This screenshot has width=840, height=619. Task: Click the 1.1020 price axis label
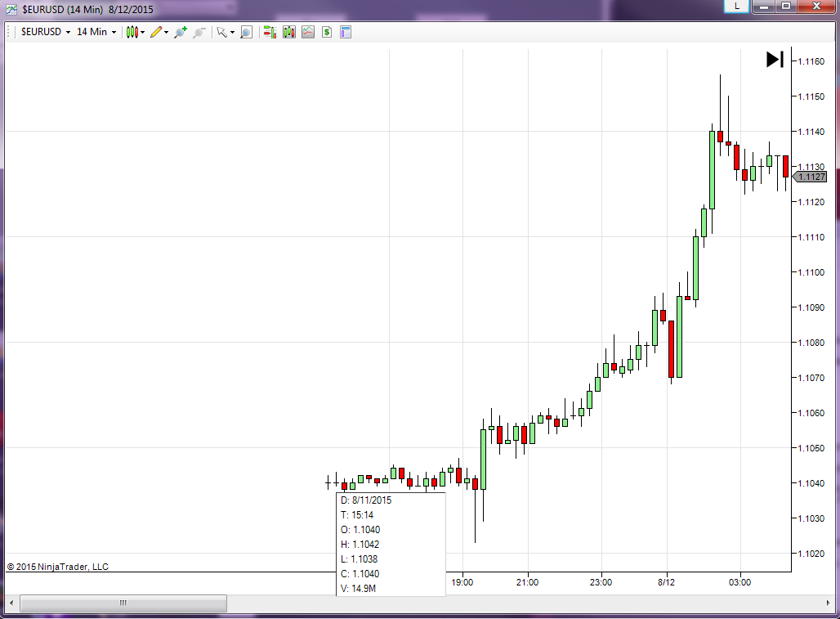click(x=811, y=554)
